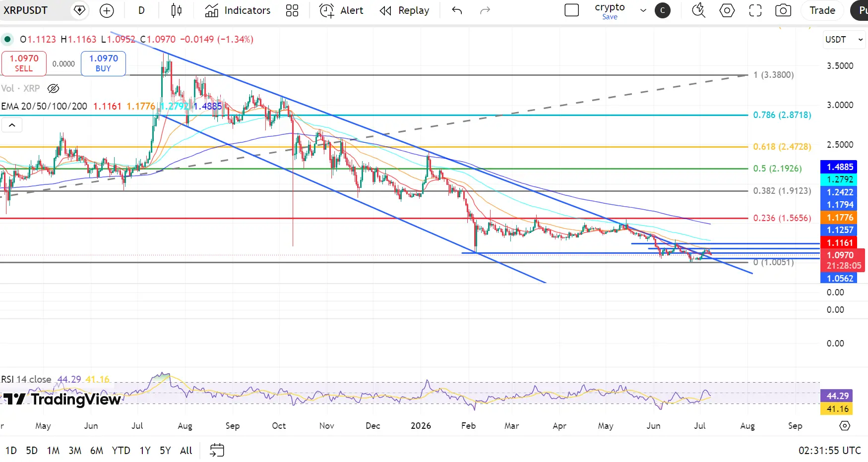Open chart settings hexagon icon

[x=727, y=10]
